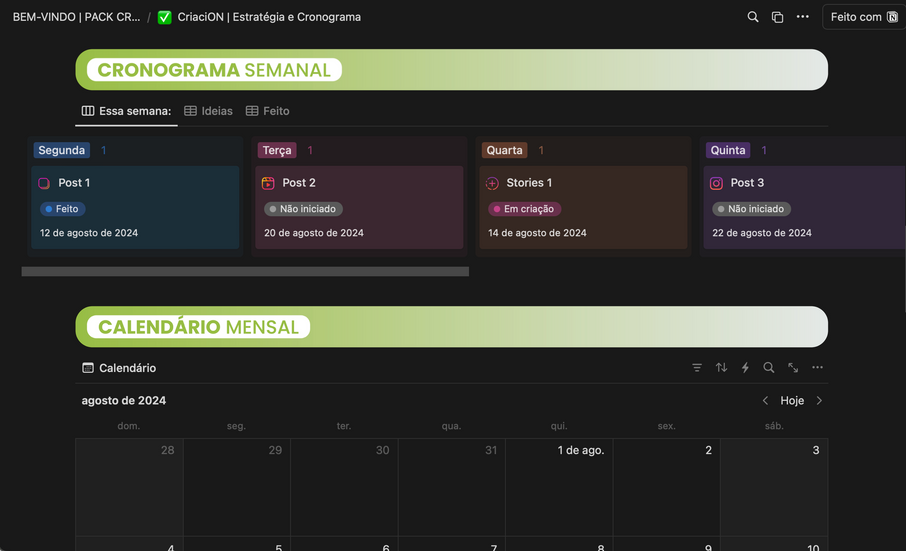Click the Segunda column label
This screenshot has height=551, width=906.
pos(61,150)
